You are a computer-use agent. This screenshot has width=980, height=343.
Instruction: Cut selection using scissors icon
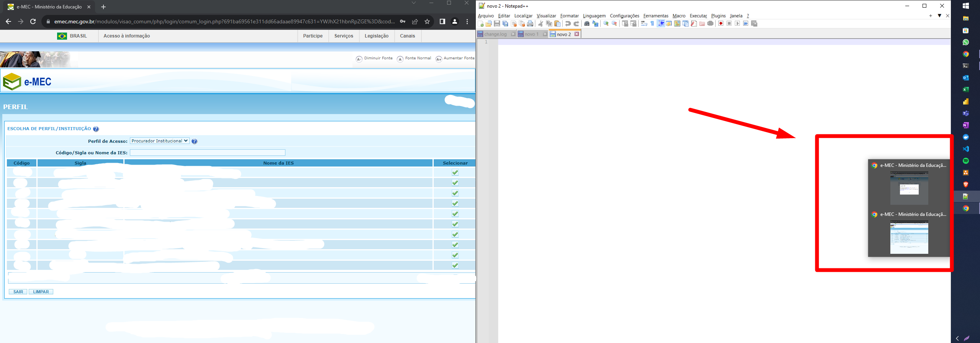(x=541, y=23)
